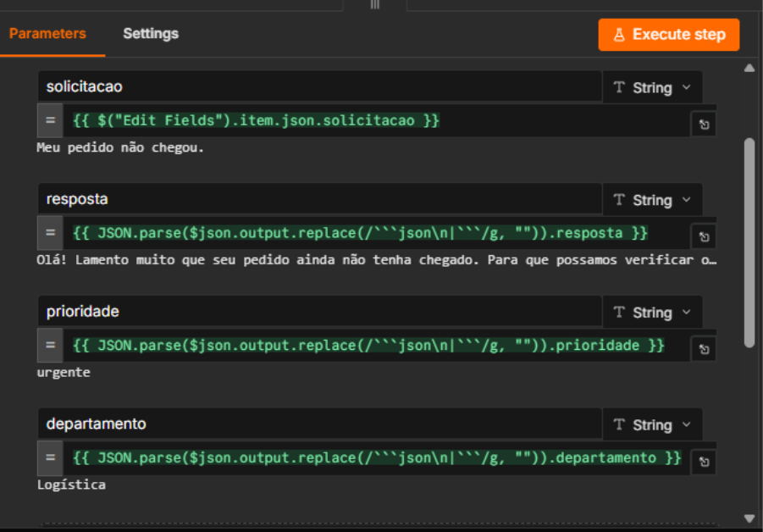
Task: Switch to the Parameters tab
Action: (x=47, y=34)
